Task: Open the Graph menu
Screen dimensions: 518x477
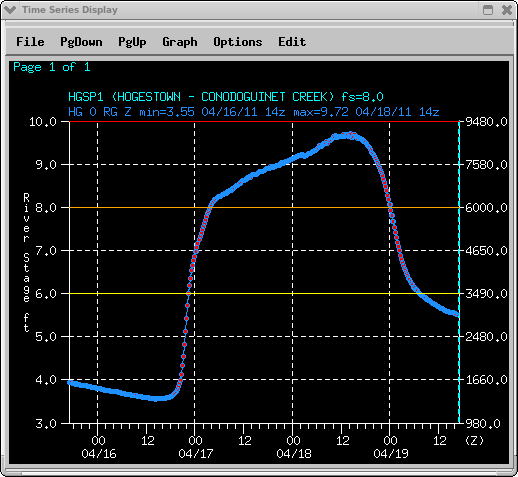Action: pos(180,42)
